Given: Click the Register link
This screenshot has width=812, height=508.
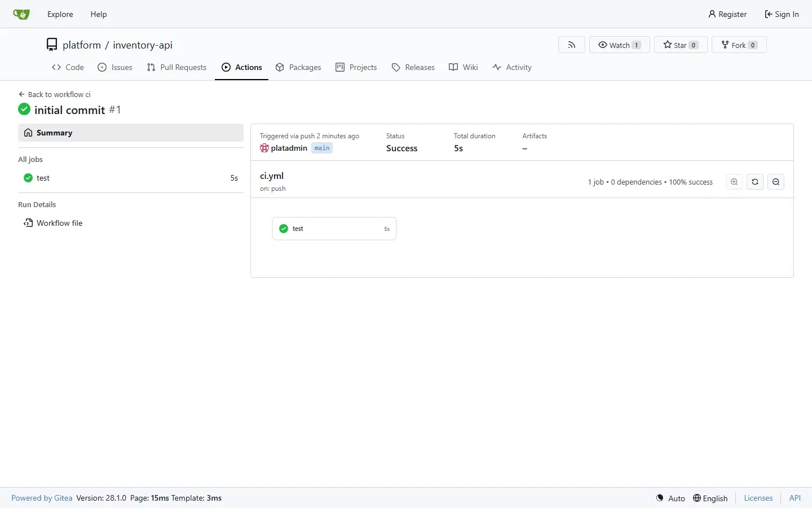Looking at the screenshot, I should (727, 14).
